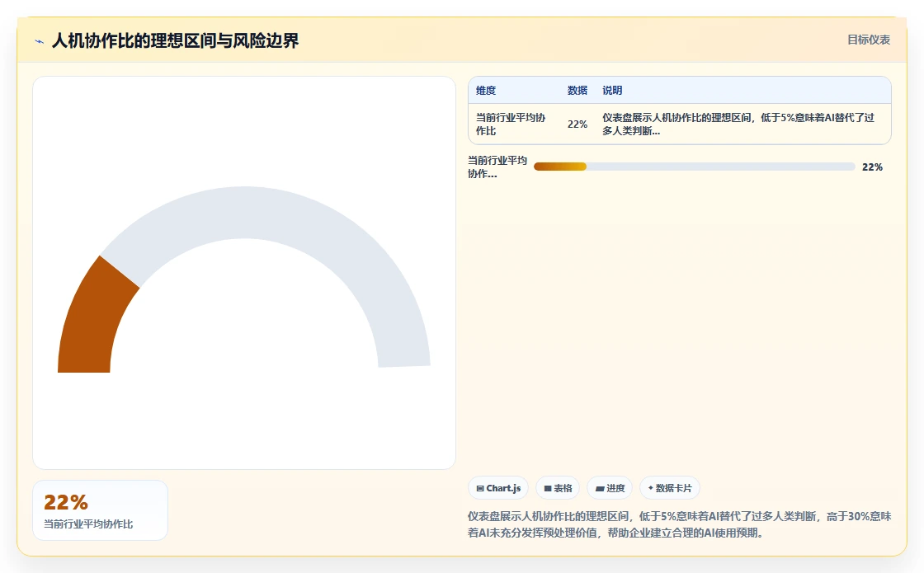Click the 数据 column header
The height and width of the screenshot is (573, 924).
pos(577,91)
